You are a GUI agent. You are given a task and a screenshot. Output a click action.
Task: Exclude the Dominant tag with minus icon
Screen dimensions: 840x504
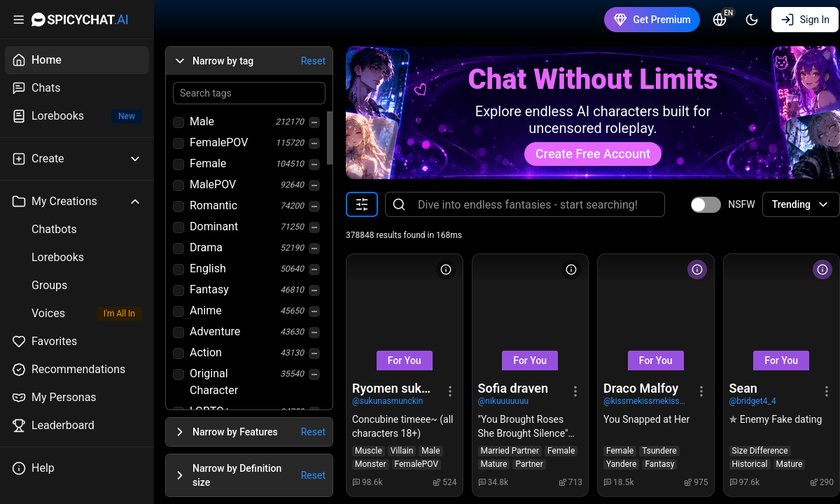click(314, 227)
